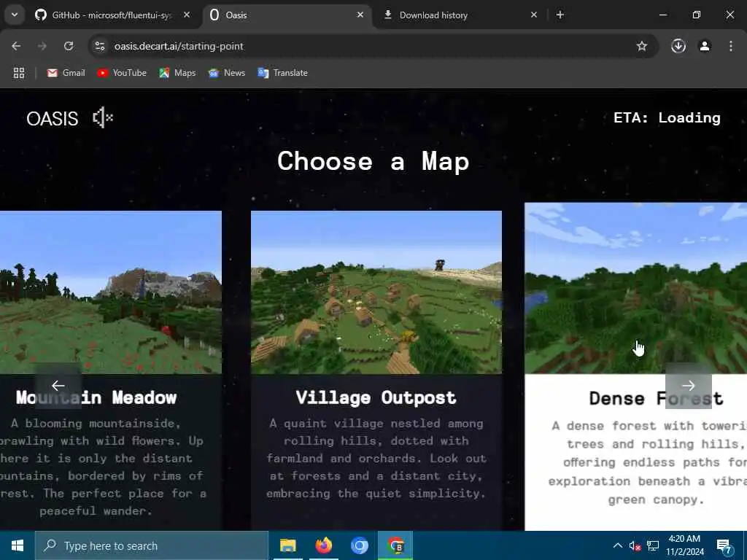Close the Oasis tab
This screenshot has height=560, width=747.
tap(360, 15)
